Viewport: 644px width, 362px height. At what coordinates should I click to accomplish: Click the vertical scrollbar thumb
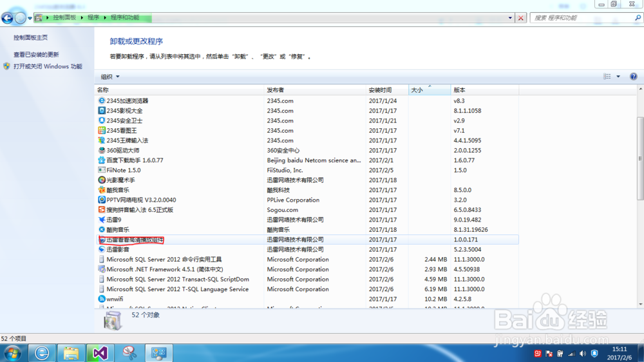pos(640,158)
